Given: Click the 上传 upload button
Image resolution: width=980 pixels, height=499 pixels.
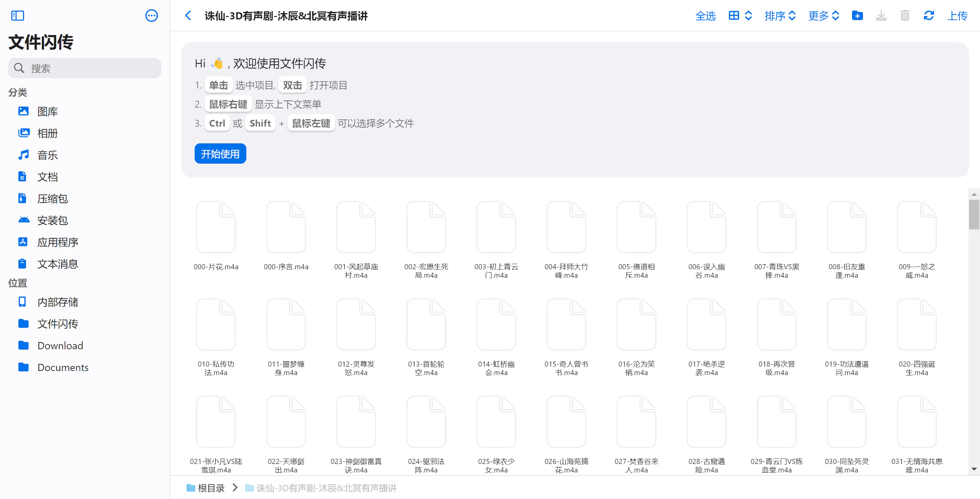Looking at the screenshot, I should coord(957,16).
